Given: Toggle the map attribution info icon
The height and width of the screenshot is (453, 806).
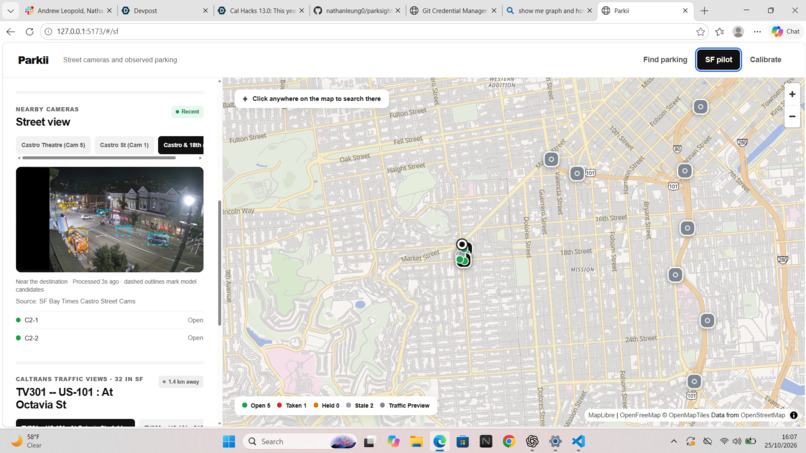Looking at the screenshot, I should (794, 415).
